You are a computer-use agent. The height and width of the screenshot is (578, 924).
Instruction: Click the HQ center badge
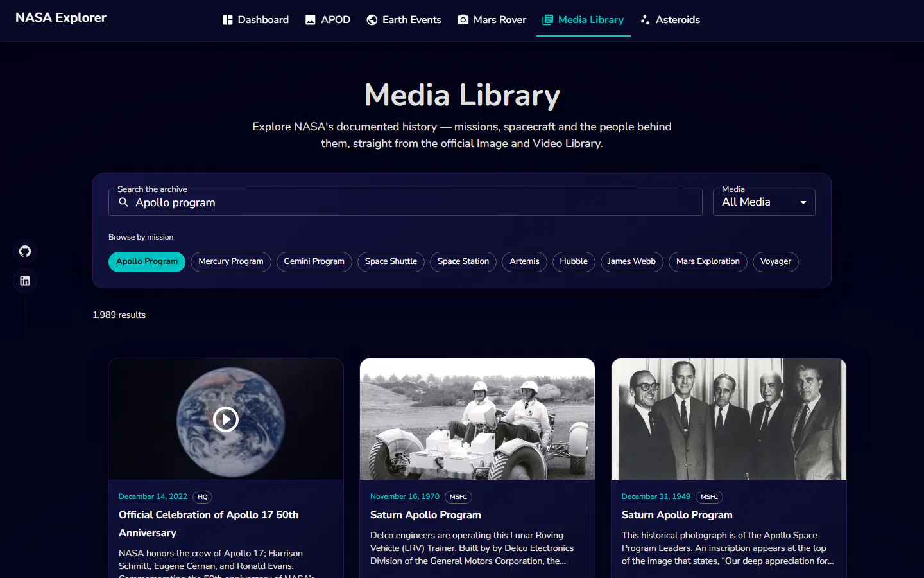(x=203, y=497)
